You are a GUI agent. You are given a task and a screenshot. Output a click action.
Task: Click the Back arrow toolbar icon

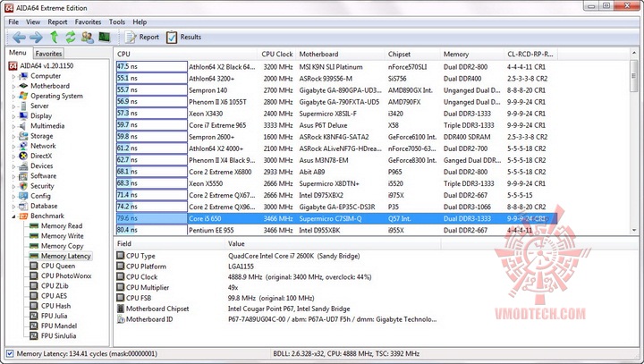[19, 38]
